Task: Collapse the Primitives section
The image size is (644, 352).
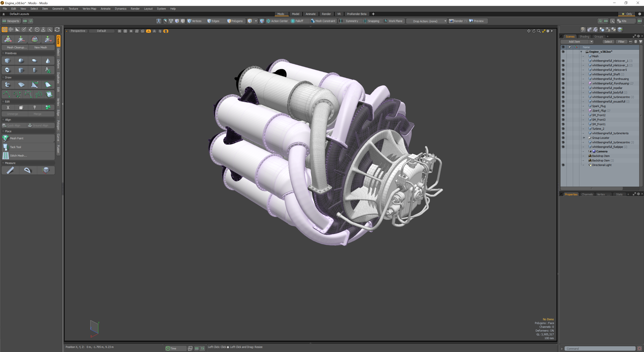Action: [x=3, y=53]
